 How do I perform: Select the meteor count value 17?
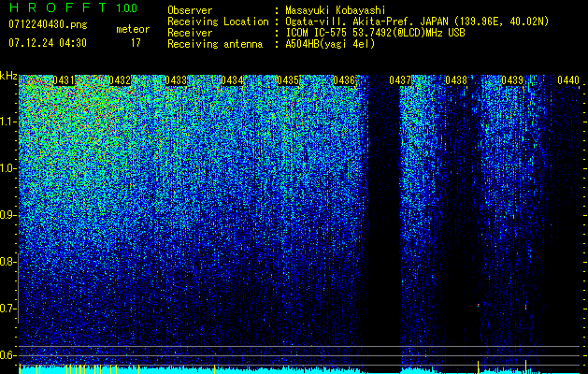click(x=136, y=43)
